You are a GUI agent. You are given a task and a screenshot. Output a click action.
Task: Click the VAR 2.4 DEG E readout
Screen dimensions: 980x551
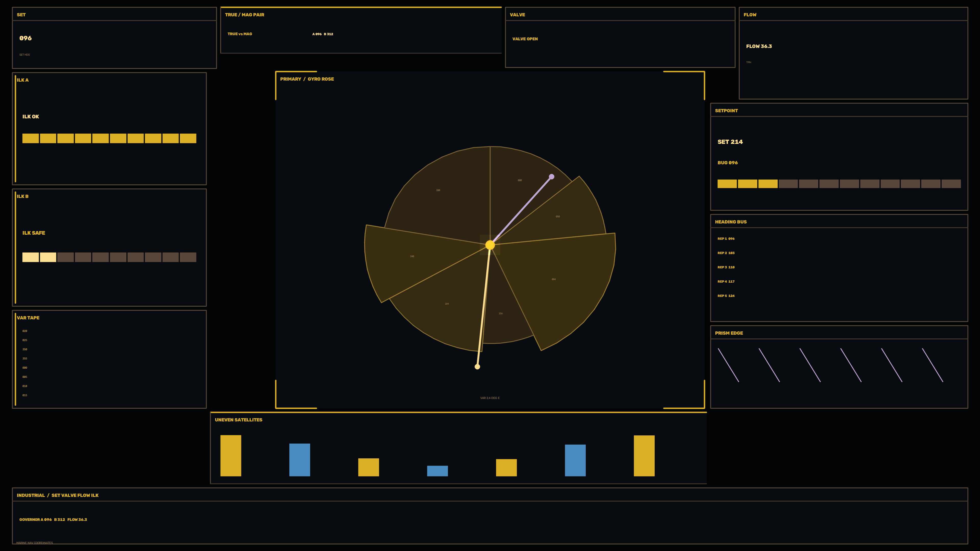click(x=490, y=398)
